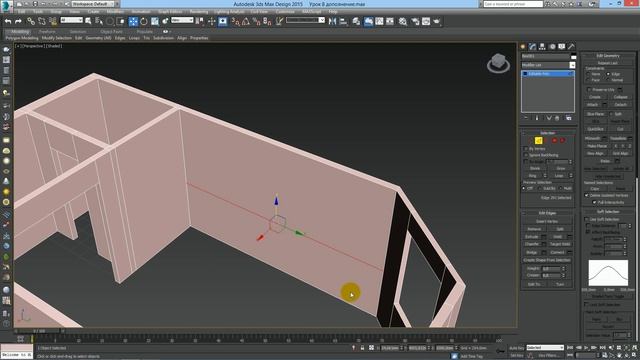Select the None constraint radio button
640x360 pixels.
coord(588,74)
